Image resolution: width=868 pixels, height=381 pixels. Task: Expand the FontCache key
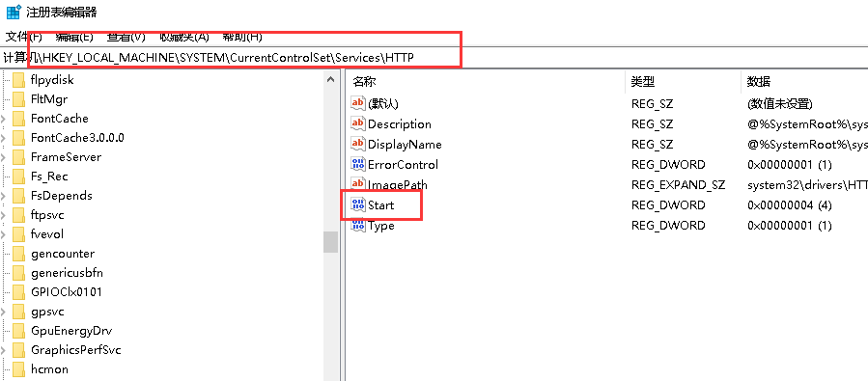tap(3, 119)
